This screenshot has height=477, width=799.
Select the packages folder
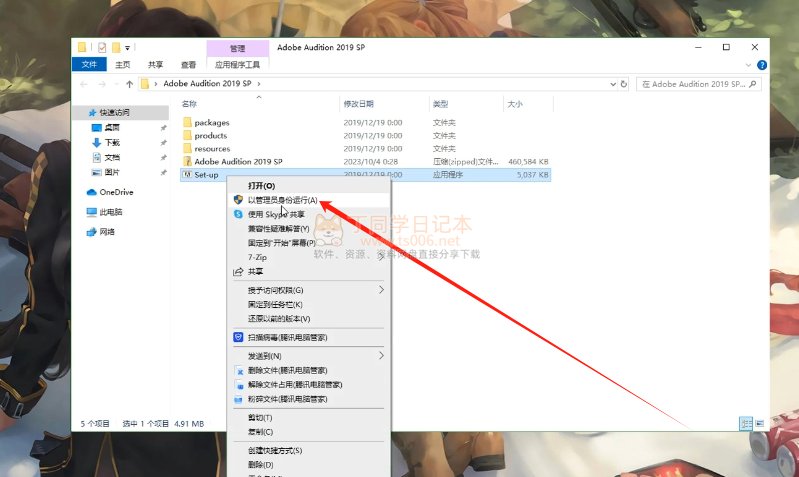pyautogui.click(x=211, y=123)
